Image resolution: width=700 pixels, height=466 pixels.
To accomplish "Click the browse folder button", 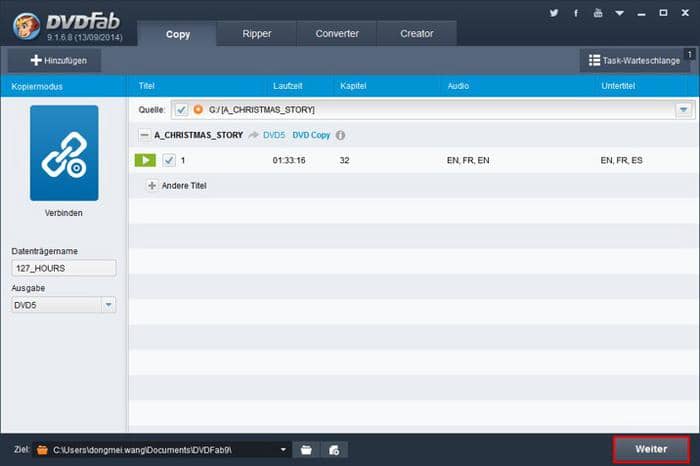I will tap(306, 450).
